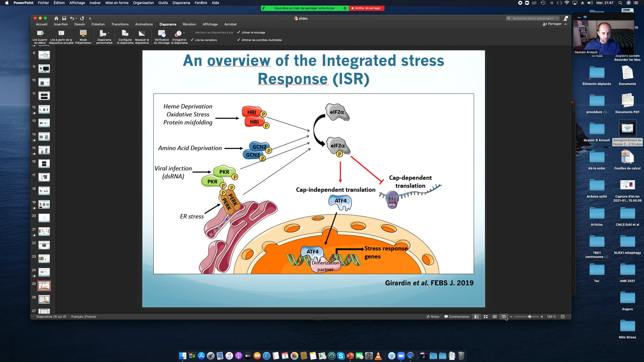Click the Undo arrow icon
The image size is (644, 362).
(72, 18)
